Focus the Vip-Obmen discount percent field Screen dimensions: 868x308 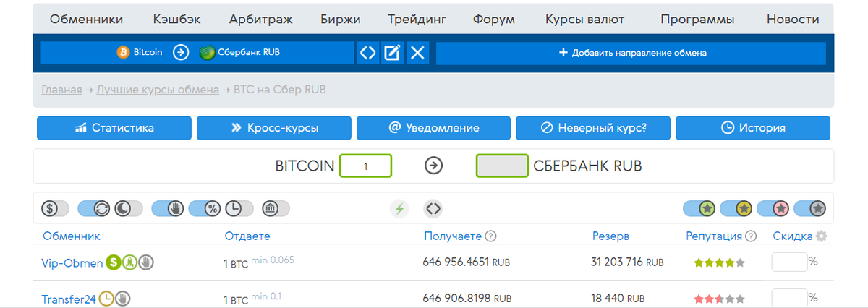(789, 261)
